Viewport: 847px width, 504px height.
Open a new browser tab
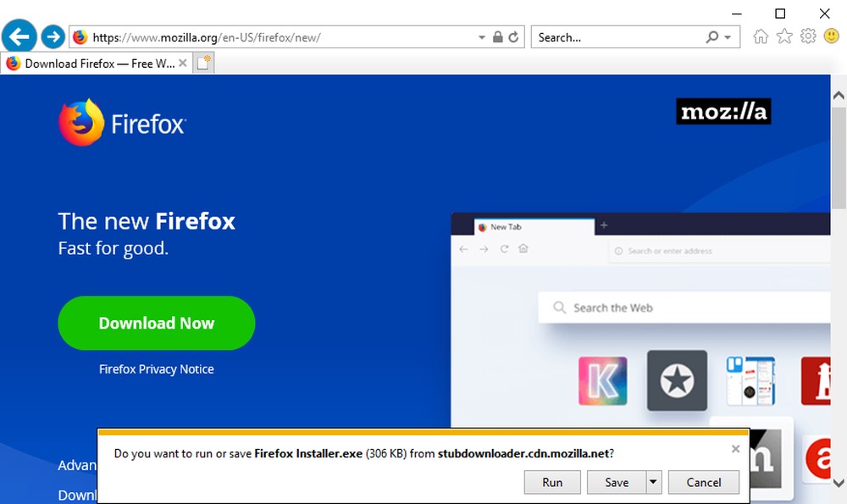[x=202, y=62]
